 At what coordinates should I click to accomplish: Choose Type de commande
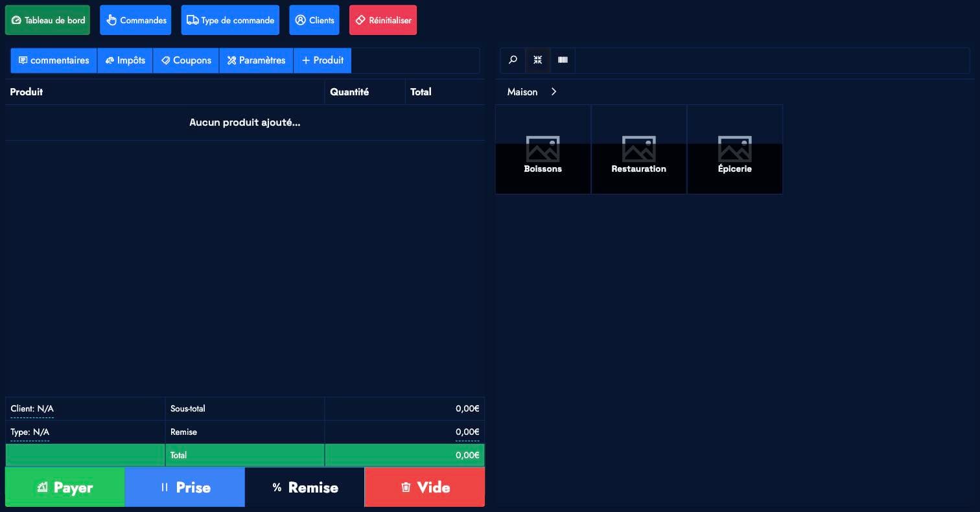230,20
